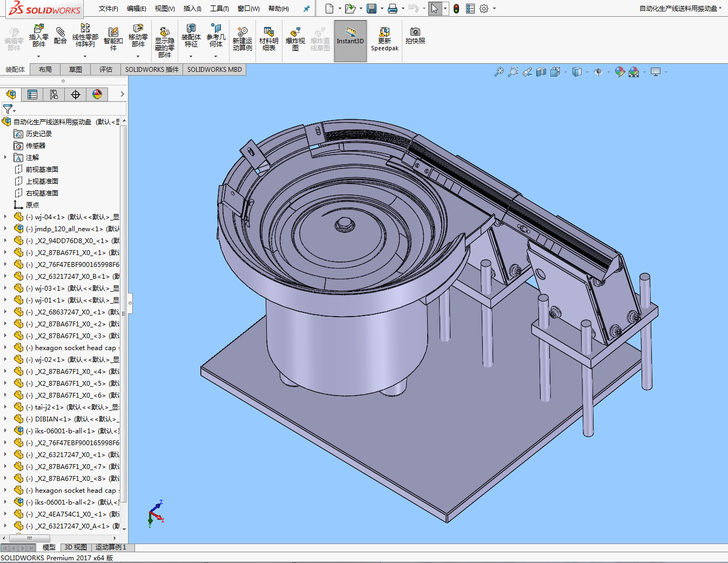The width and height of the screenshot is (728, 563).
Task: Toggle the Instant3D button
Action: (350, 38)
